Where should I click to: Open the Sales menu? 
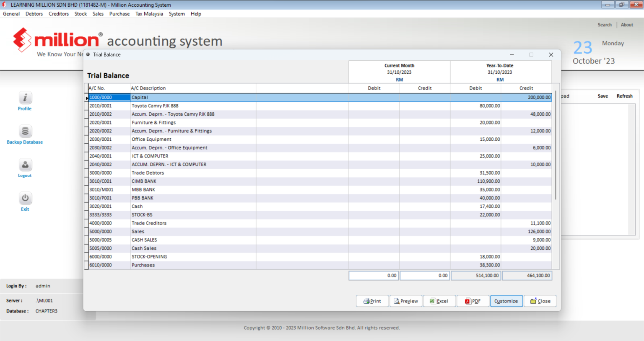pos(98,14)
